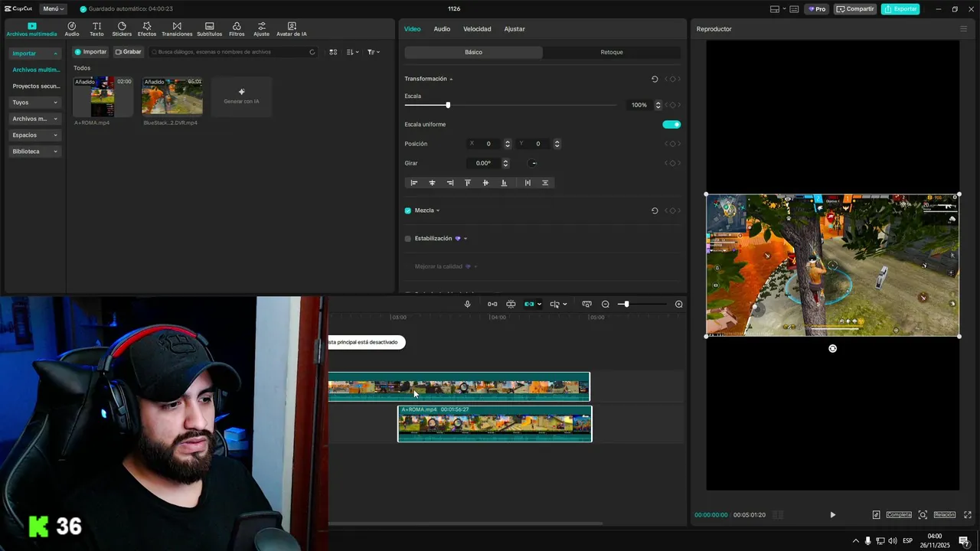The height and width of the screenshot is (551, 980).
Task: Toggle Escala uniforme switch
Action: (x=671, y=124)
